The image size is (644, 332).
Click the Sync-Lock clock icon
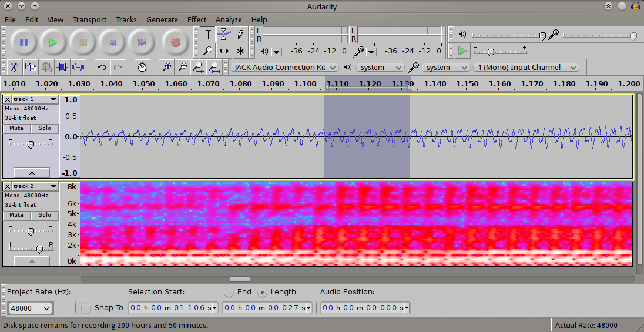tap(142, 67)
